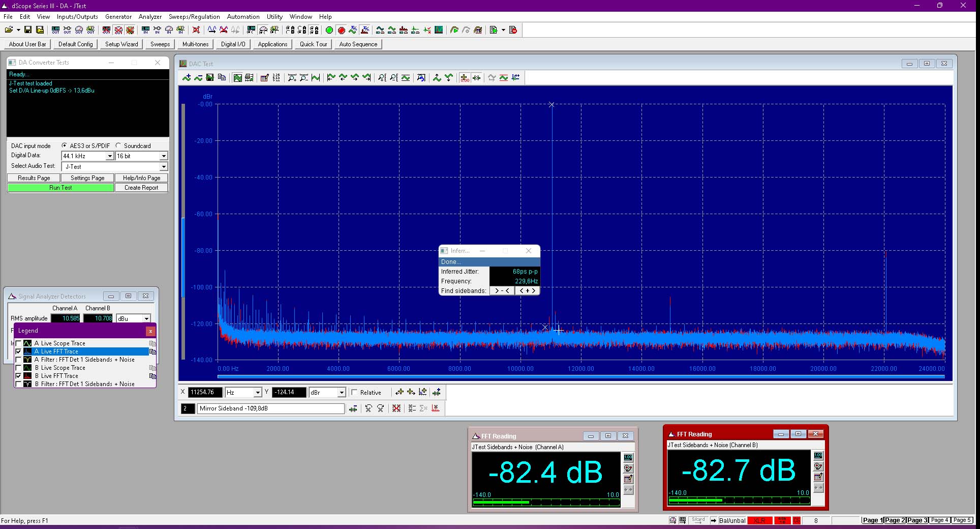The image size is (980, 529).
Task: Enable B Filter FFT Det 1 Sidebands checkbox
Action: [19, 384]
